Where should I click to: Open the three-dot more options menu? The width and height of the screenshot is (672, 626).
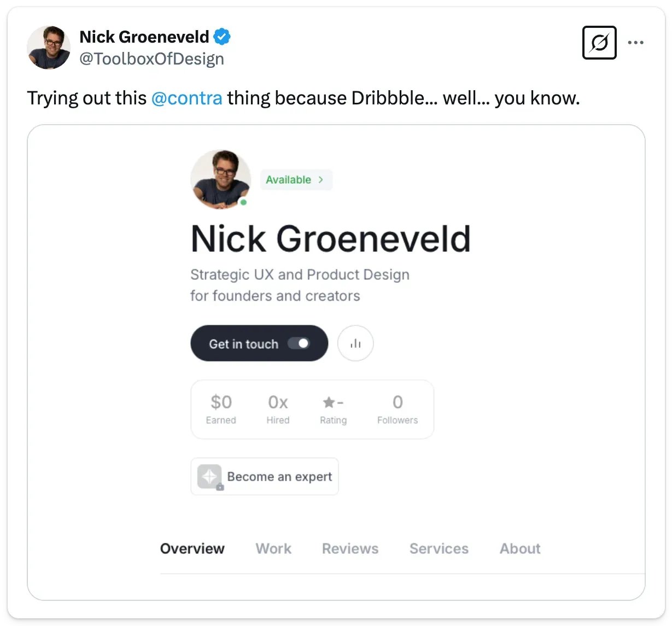pos(635,43)
